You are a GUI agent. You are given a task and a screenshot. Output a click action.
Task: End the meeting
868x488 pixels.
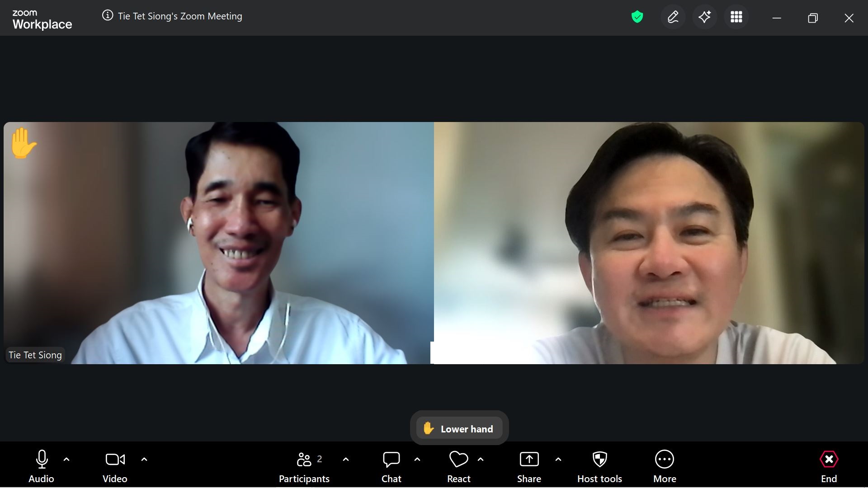[829, 467]
